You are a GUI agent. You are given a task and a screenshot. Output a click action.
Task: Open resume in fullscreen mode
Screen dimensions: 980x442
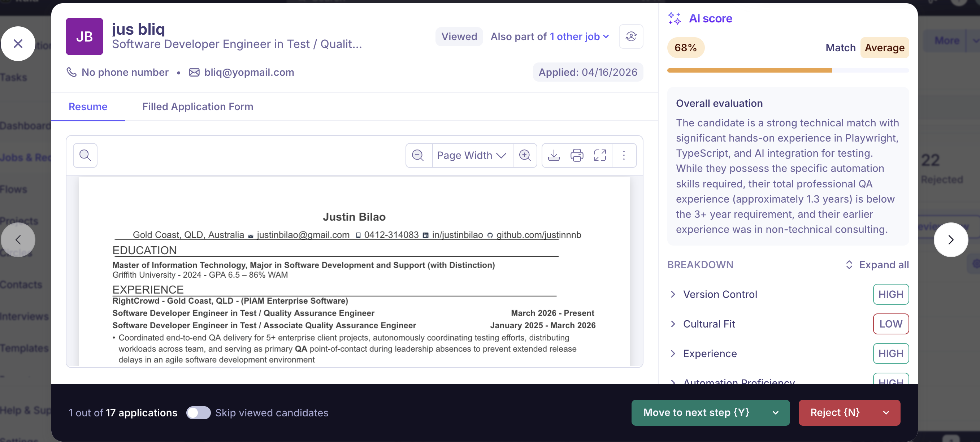click(600, 155)
